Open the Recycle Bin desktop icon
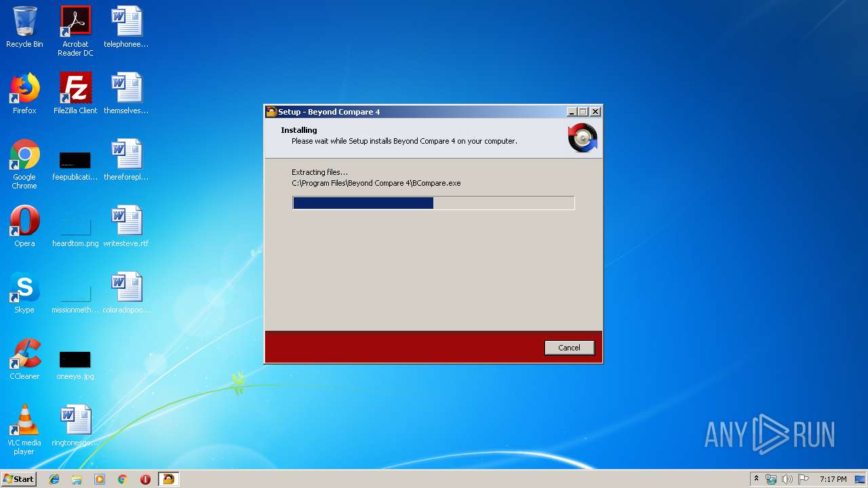The height and width of the screenshot is (488, 868). (x=24, y=27)
